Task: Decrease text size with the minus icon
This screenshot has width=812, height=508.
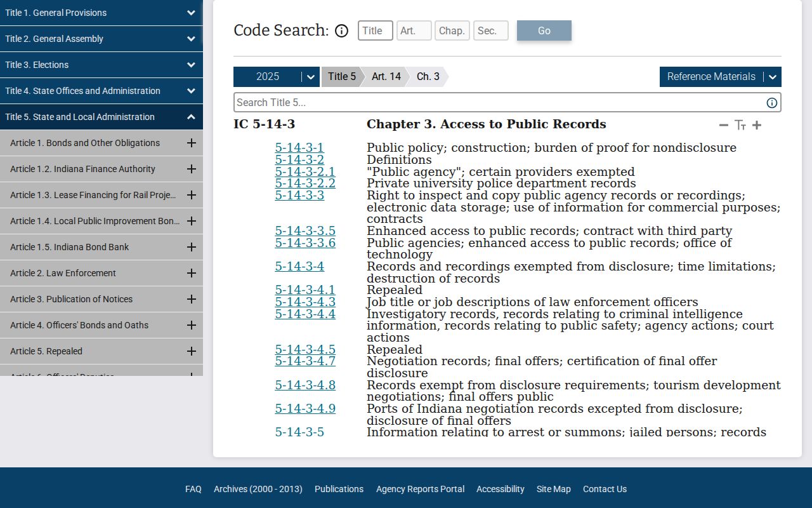Action: [723, 125]
